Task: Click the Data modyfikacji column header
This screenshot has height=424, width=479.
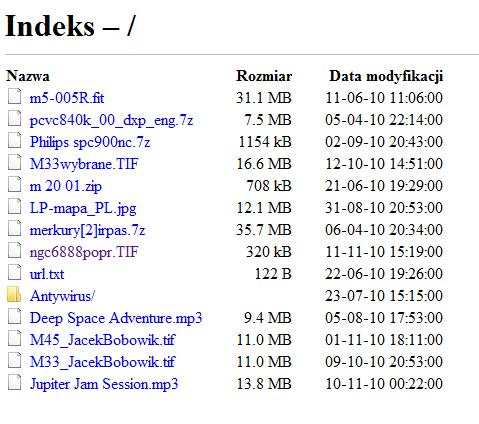Action: pyautogui.click(x=386, y=76)
